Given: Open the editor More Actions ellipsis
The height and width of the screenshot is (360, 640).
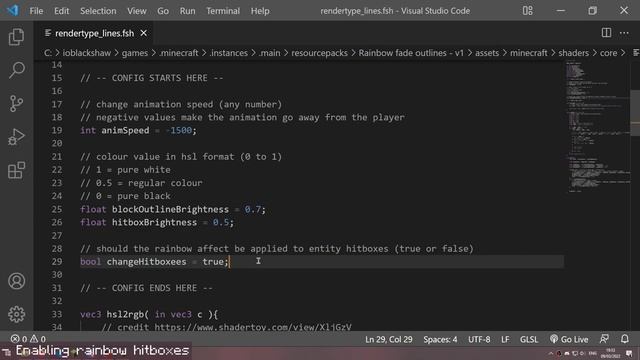Looking at the screenshot, I should tap(624, 33).
